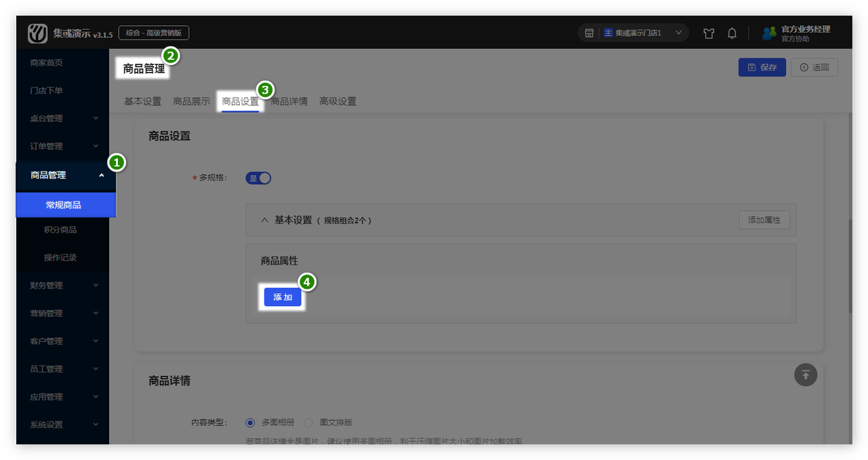Open the store icon beside 集成演示门店1
The width and height of the screenshot is (868, 460).
click(589, 33)
